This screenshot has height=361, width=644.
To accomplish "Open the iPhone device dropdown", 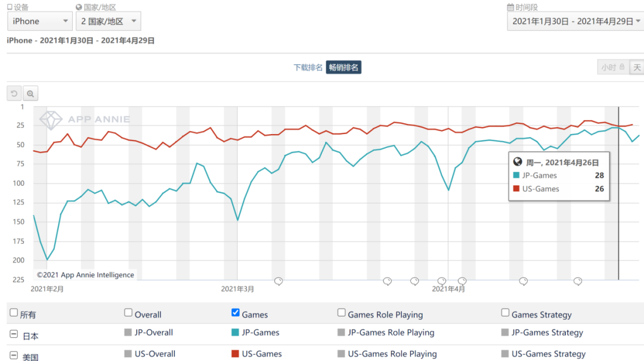I will click(41, 21).
